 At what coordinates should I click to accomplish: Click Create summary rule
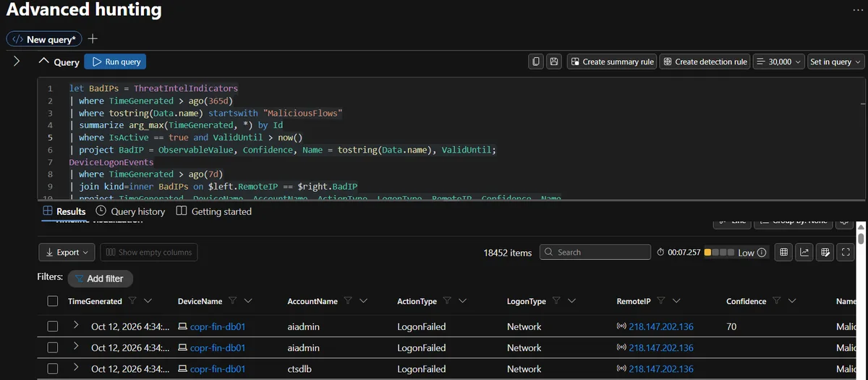click(x=612, y=62)
